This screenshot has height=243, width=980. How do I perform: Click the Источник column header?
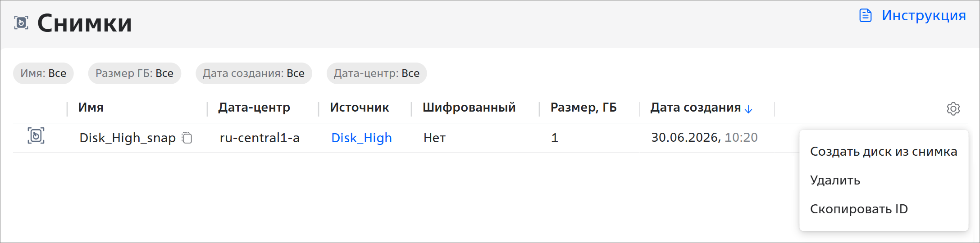coord(360,108)
